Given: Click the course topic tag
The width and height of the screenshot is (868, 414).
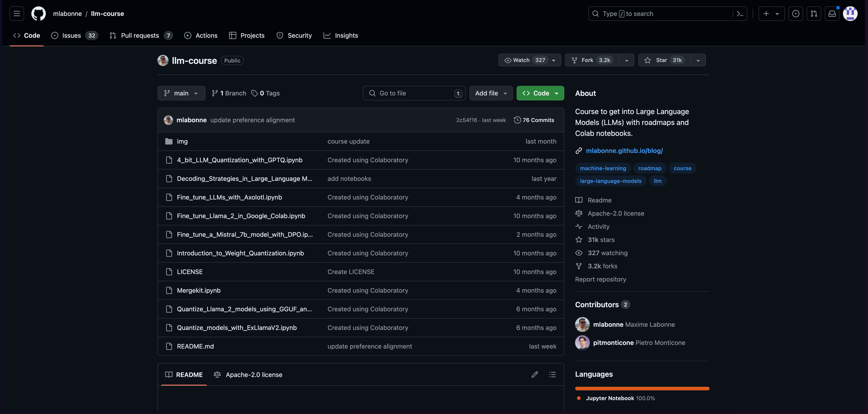Looking at the screenshot, I should click(x=682, y=168).
